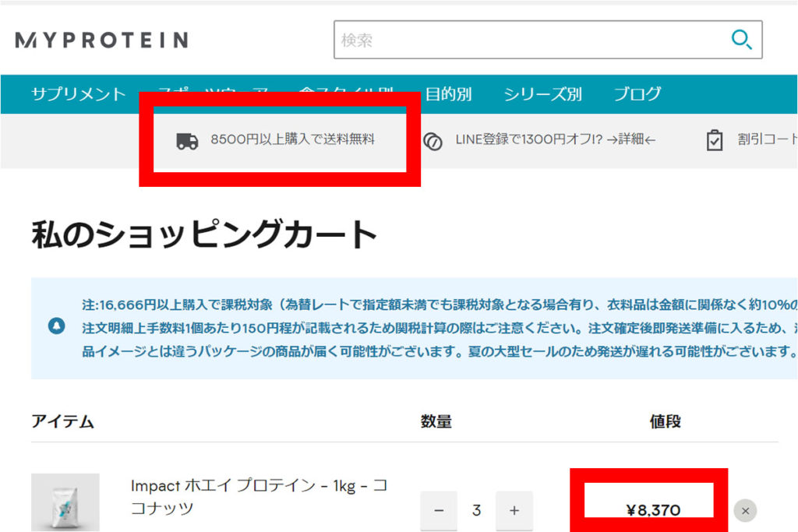Open the サプリメント menu

tap(79, 94)
